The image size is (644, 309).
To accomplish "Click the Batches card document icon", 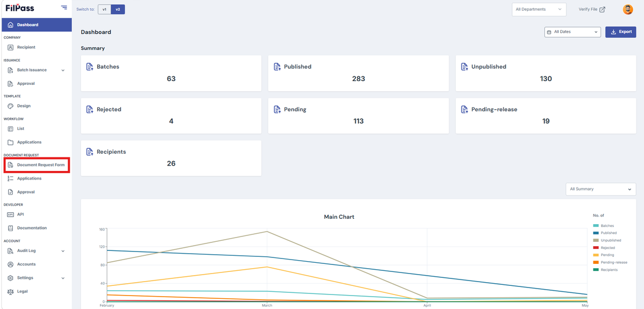I will pos(90,67).
